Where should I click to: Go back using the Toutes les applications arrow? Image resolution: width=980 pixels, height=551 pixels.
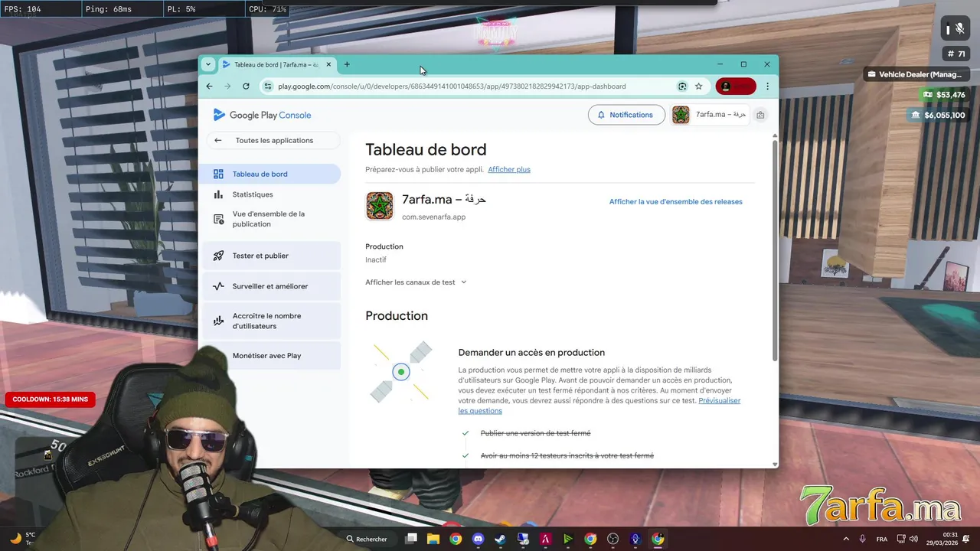pos(218,140)
